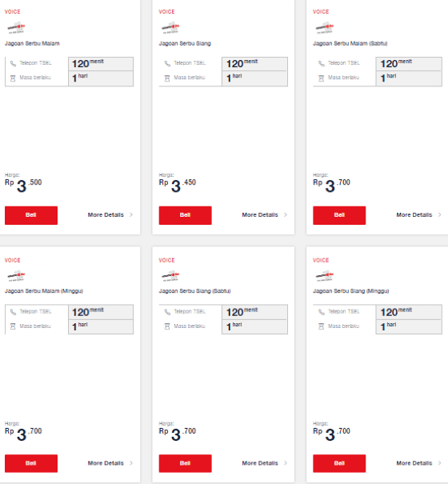Click phone icon in Jagoan Serbu Malam card

point(13,63)
